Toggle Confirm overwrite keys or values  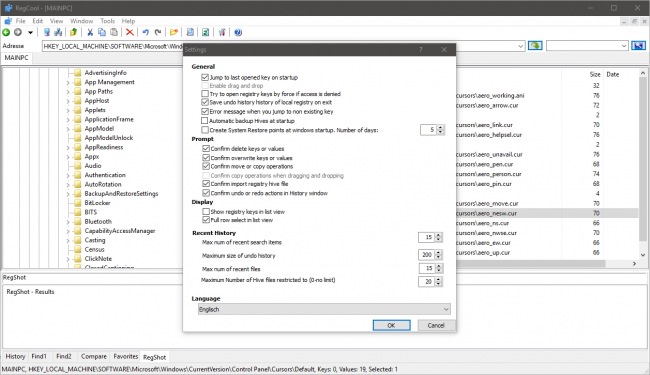(206, 157)
